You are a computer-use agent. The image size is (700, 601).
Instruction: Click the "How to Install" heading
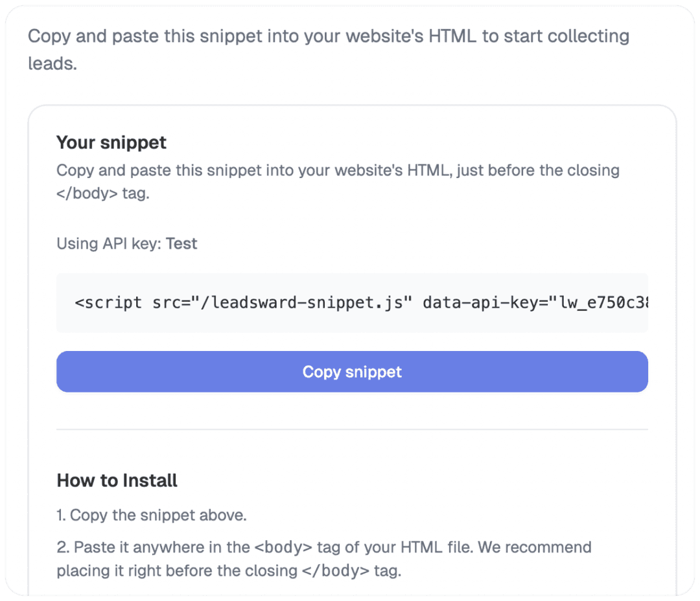pos(117,481)
